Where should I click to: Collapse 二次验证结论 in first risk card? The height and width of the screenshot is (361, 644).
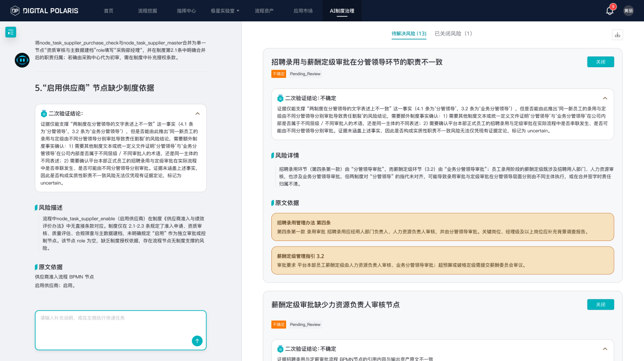click(605, 98)
